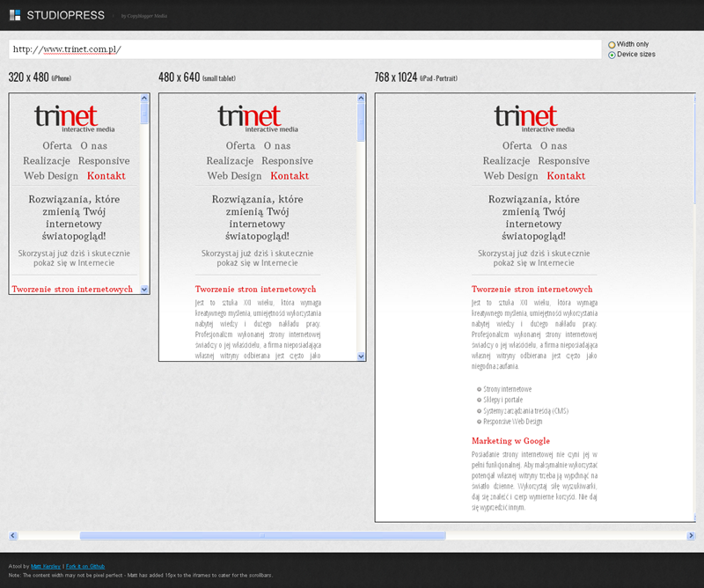
Task: Select the Device sizes radio option
Action: [612, 55]
